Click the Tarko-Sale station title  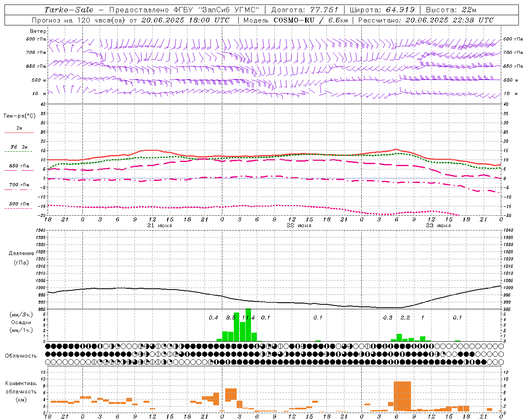click(69, 10)
